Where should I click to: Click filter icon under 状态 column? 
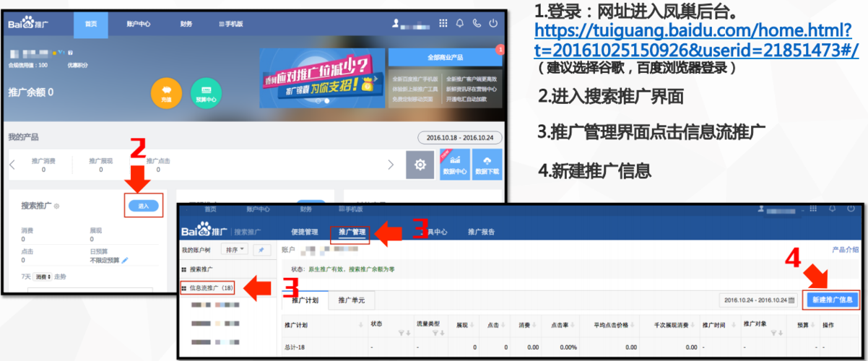[x=403, y=333]
